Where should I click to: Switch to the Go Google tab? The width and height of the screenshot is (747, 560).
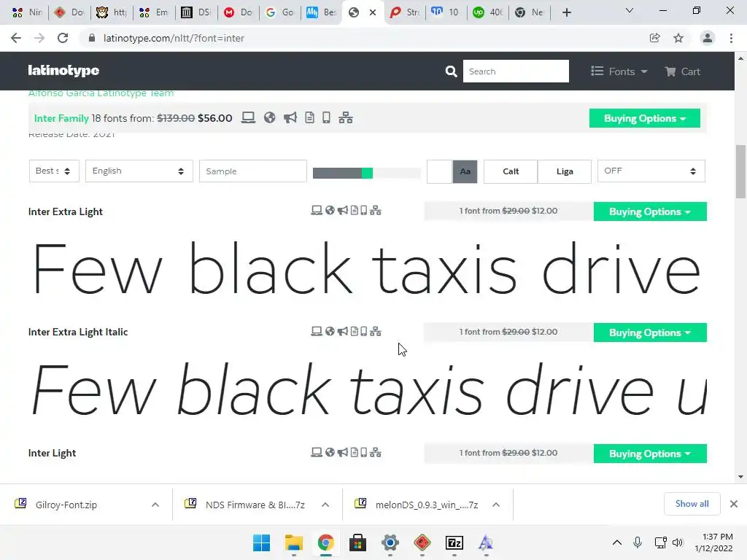tap(280, 12)
